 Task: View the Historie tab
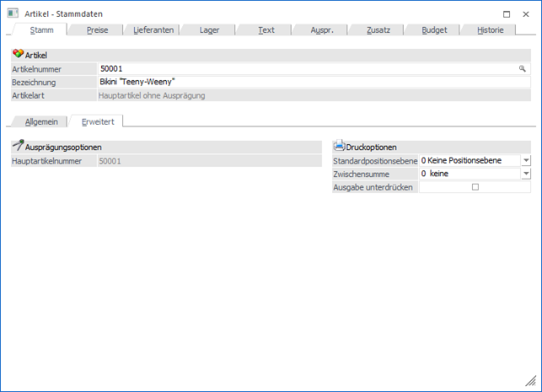tap(491, 30)
